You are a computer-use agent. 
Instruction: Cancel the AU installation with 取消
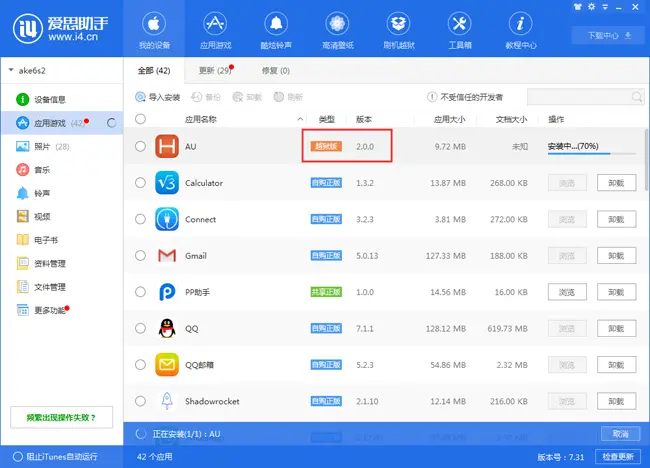[x=620, y=434]
